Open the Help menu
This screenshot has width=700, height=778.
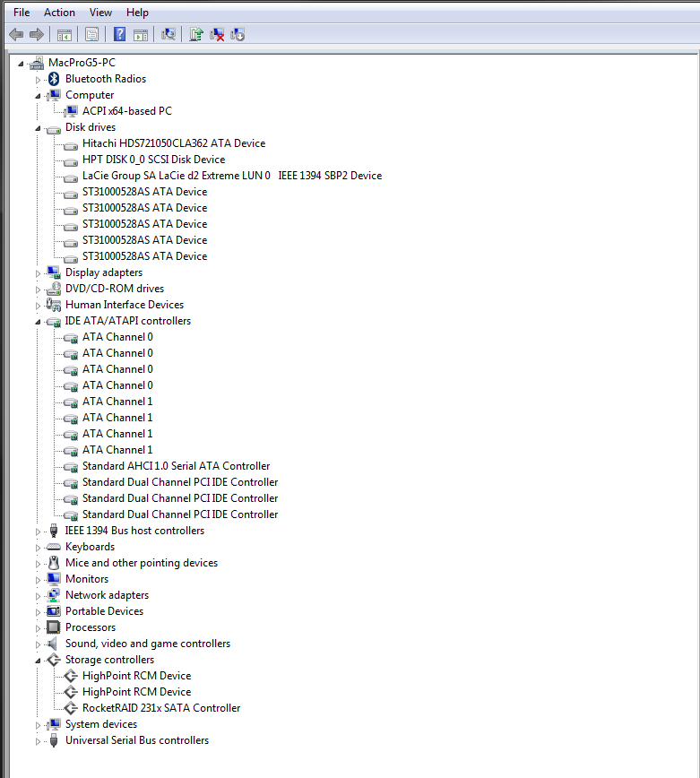click(137, 13)
